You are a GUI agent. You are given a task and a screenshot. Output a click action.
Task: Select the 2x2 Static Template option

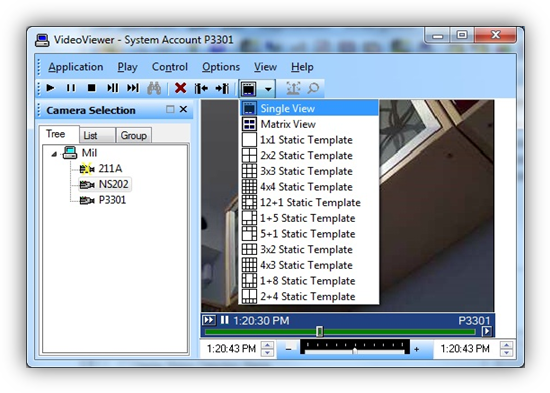coord(306,155)
